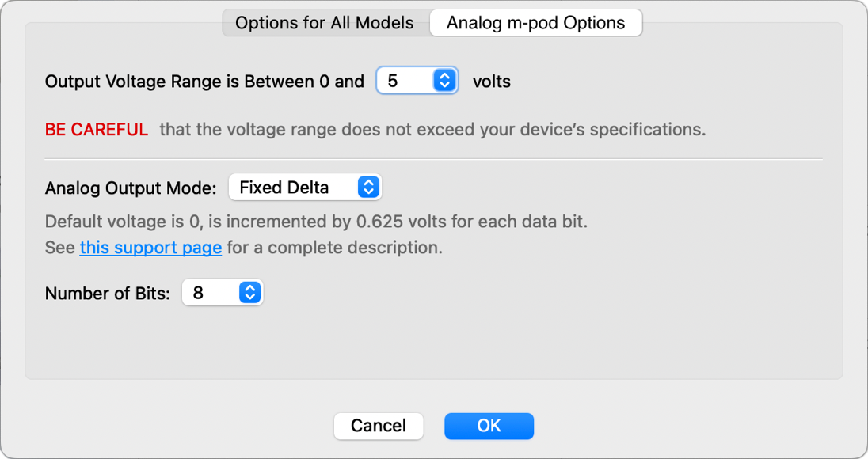
Task: Switch to the Options for All Models tab
Action: click(325, 22)
